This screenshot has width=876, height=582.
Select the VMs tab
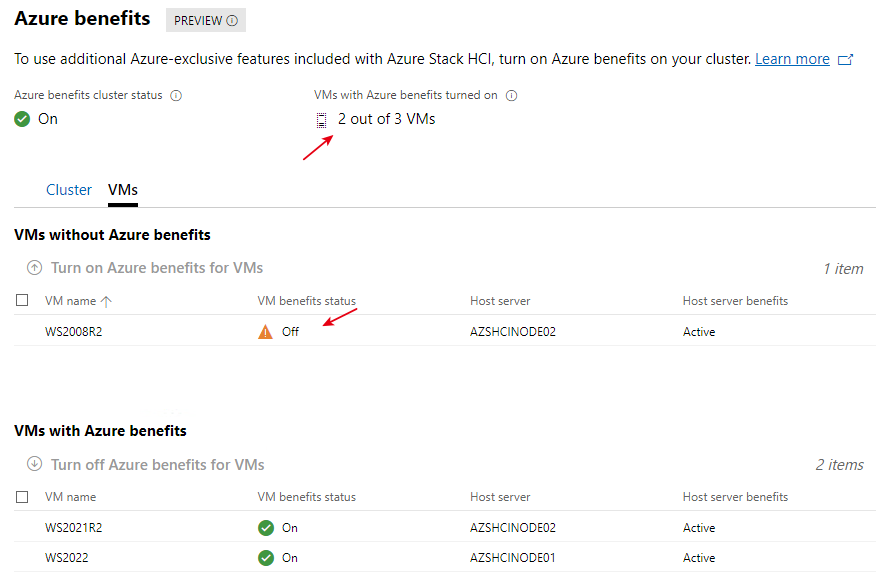click(x=123, y=190)
